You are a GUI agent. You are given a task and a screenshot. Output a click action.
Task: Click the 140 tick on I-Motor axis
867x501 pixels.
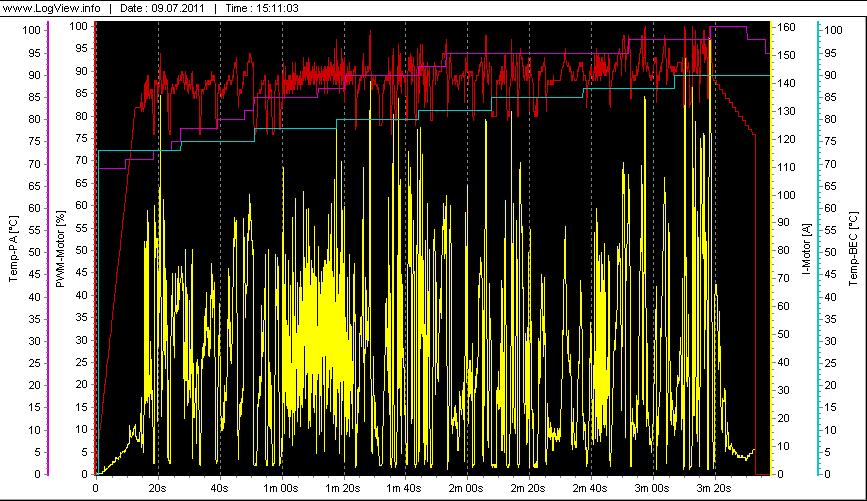pos(786,83)
